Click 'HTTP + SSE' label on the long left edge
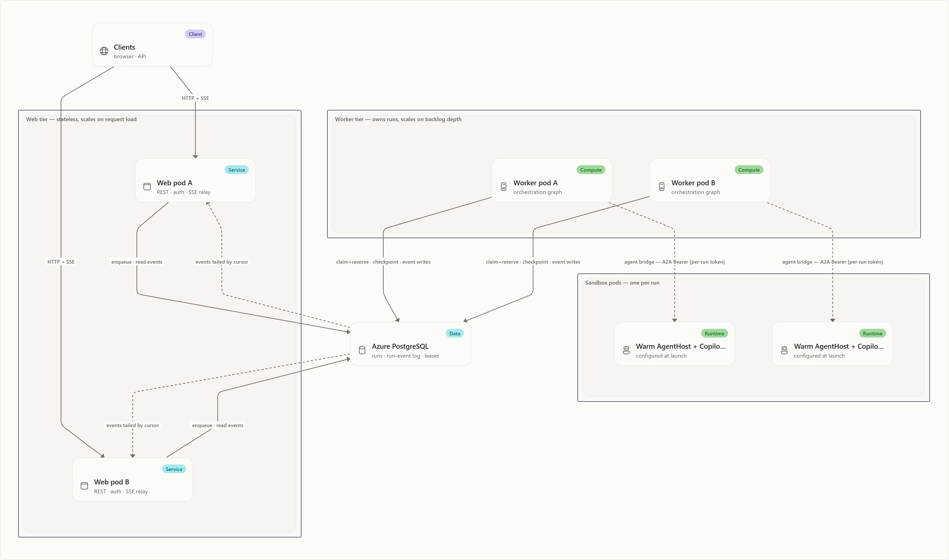The image size is (949, 560). 61,262
